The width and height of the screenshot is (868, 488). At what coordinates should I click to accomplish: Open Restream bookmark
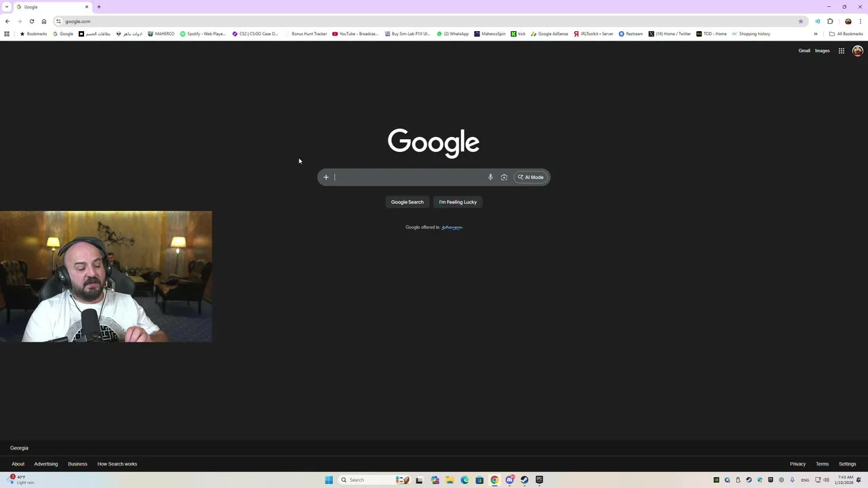631,34
